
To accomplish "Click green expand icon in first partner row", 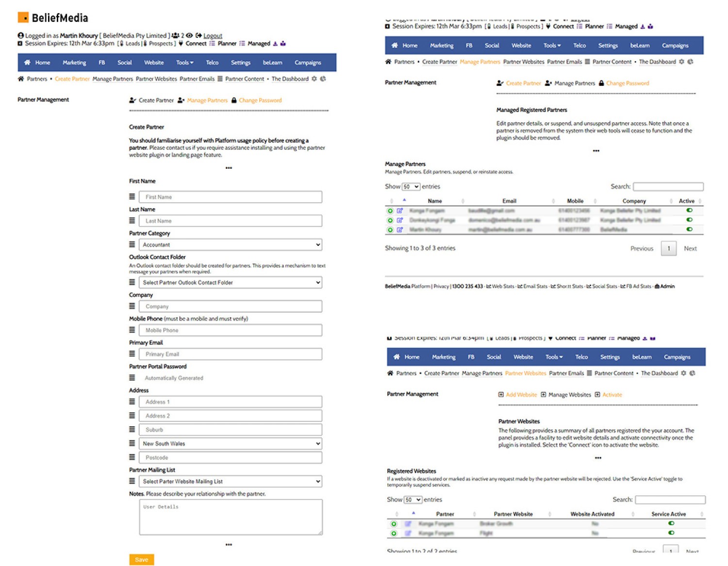I will [x=390, y=210].
